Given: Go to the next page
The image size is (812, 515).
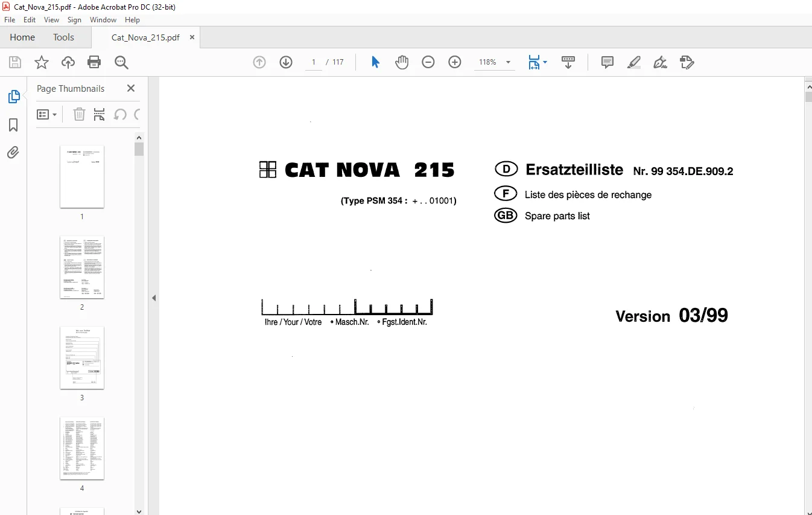Looking at the screenshot, I should pos(286,62).
